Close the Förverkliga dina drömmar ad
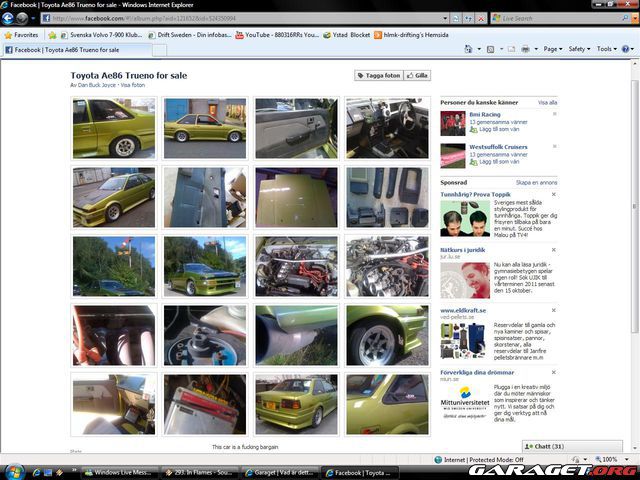This screenshot has height=480, width=640. click(554, 372)
